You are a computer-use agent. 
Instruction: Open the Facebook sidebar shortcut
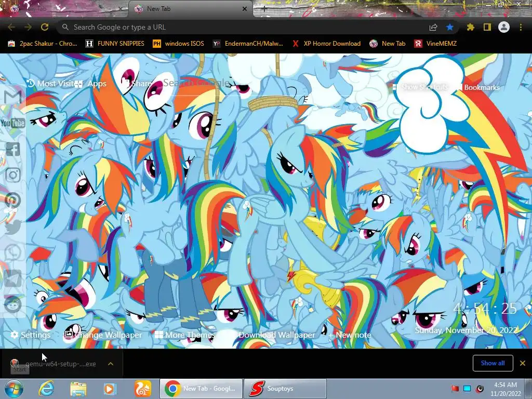[13, 149]
